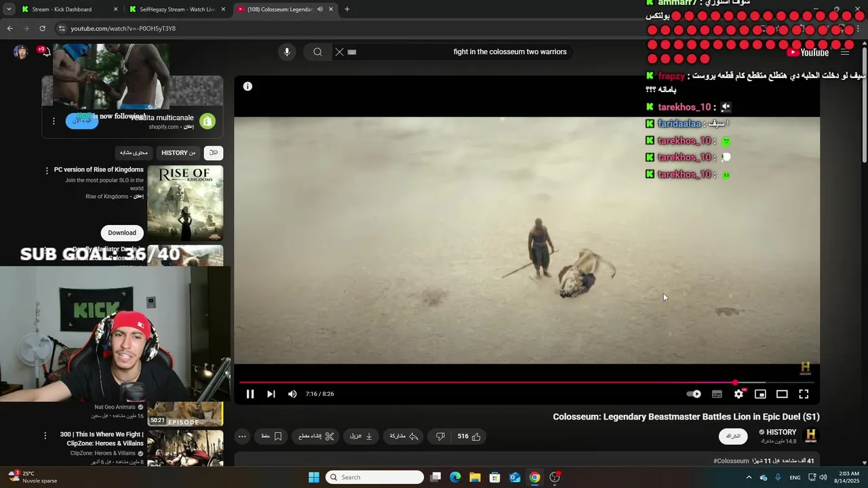Toggle the autoplay switch in player
This screenshot has height=488, width=868.
[694, 394]
